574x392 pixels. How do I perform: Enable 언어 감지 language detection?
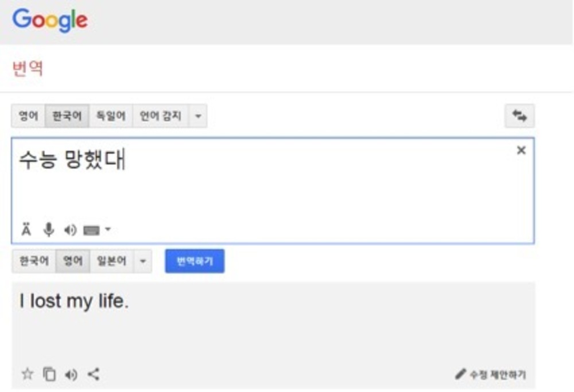[x=161, y=116]
